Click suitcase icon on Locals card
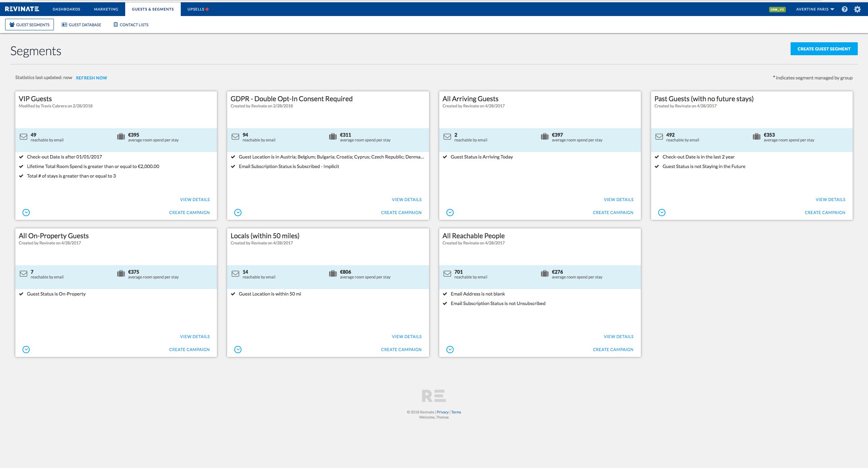 click(x=333, y=274)
